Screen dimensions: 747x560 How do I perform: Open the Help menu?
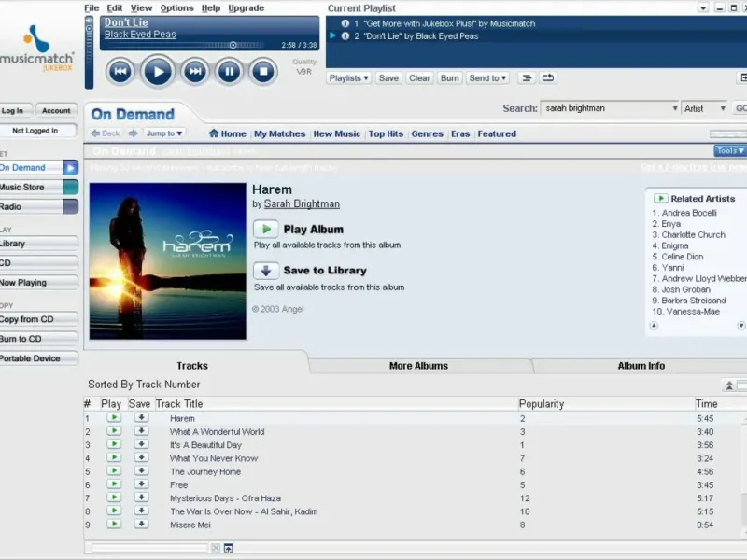click(x=211, y=8)
